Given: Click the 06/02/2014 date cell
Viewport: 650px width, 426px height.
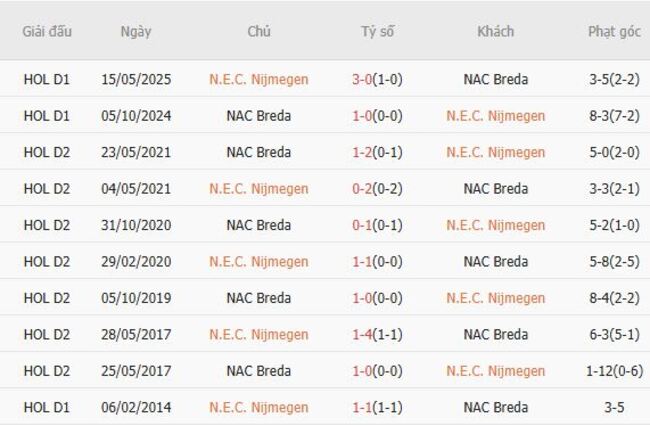Looking at the screenshot, I should click(x=136, y=408).
